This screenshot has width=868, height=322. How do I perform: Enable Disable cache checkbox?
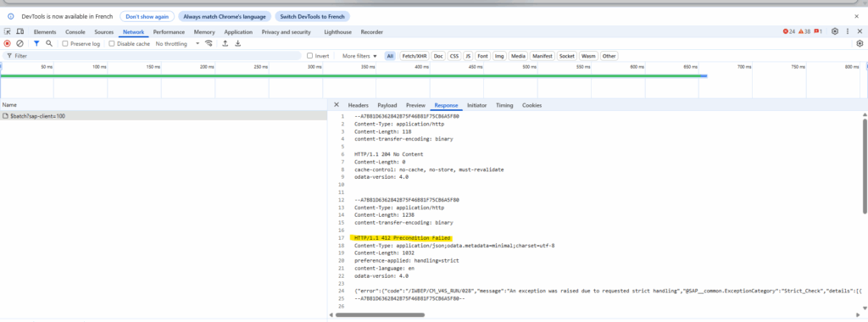111,43
